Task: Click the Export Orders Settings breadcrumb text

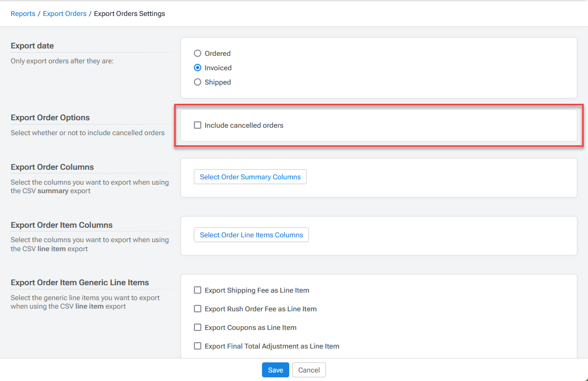Action: point(129,13)
